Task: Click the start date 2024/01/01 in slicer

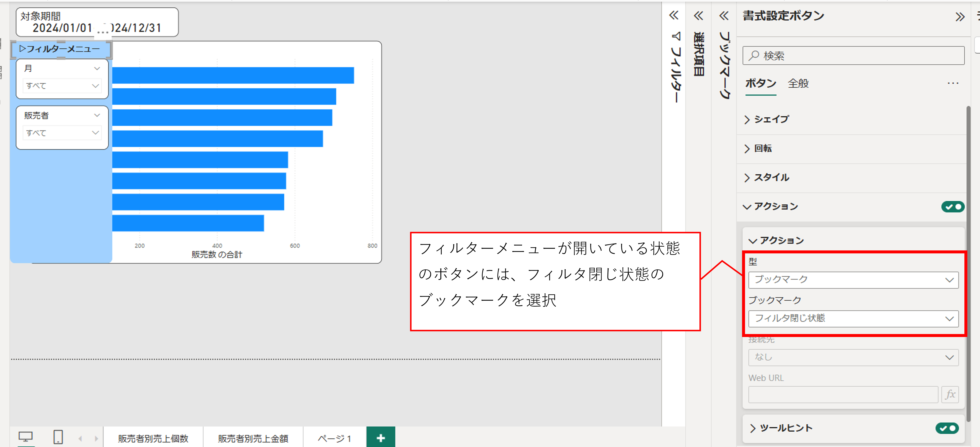Action: [x=62, y=28]
